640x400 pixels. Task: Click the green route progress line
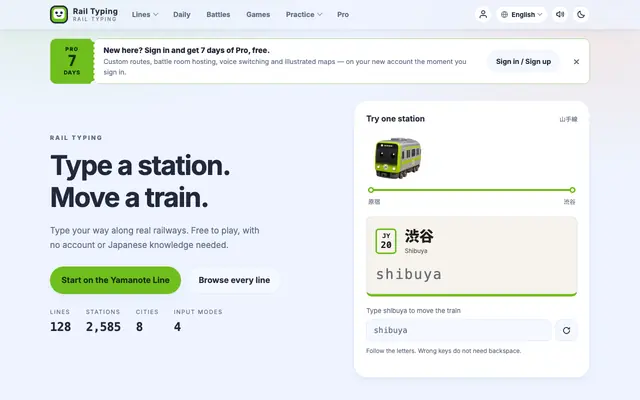pyautogui.click(x=471, y=190)
